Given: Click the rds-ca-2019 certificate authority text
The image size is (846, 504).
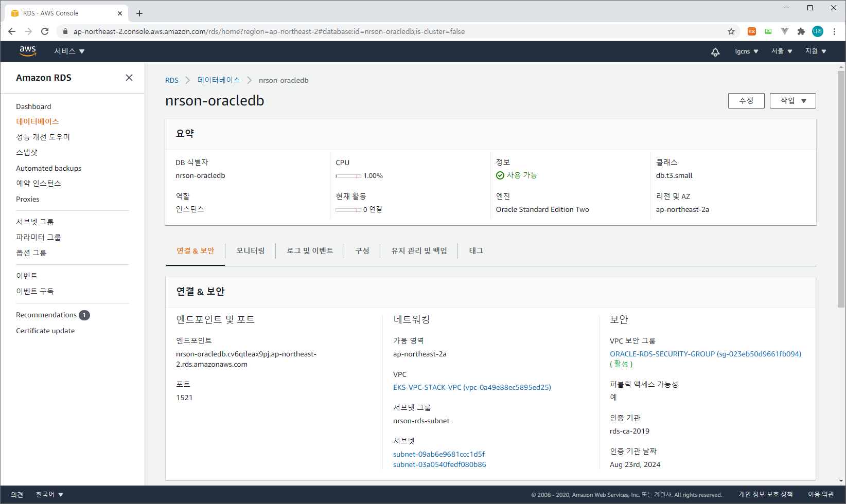Looking at the screenshot, I should coord(629,431).
